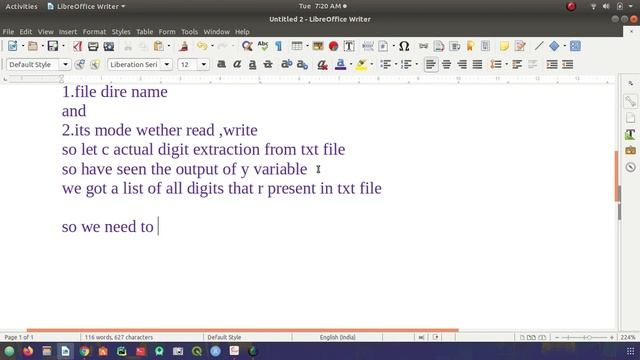Select the Insert Line tool

click(539, 46)
